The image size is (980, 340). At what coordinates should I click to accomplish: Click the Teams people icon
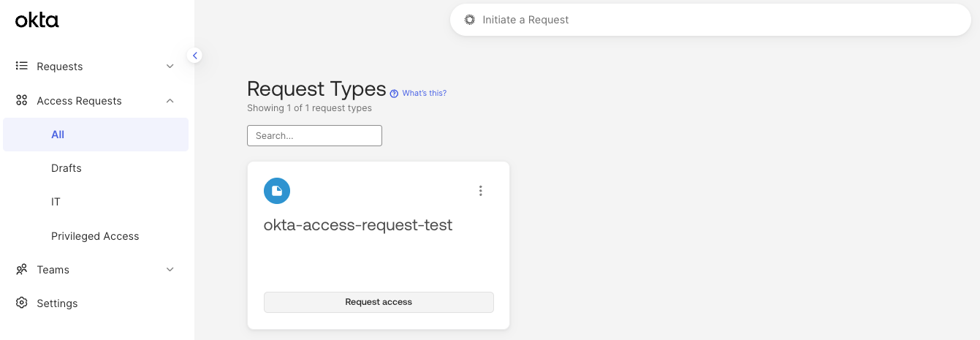(22, 270)
